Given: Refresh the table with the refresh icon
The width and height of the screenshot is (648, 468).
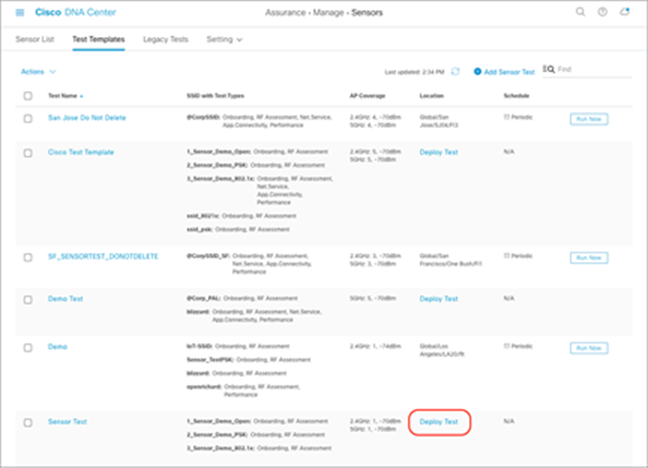Looking at the screenshot, I should click(455, 72).
